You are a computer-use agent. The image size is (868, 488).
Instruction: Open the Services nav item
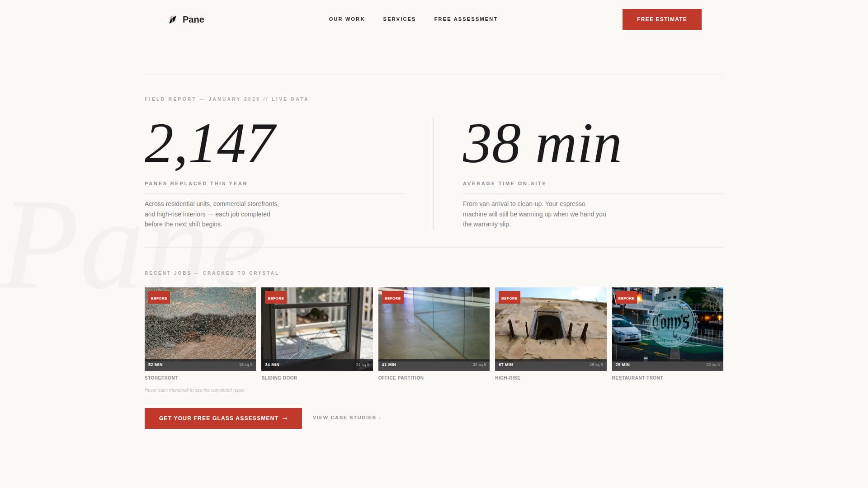click(x=399, y=19)
